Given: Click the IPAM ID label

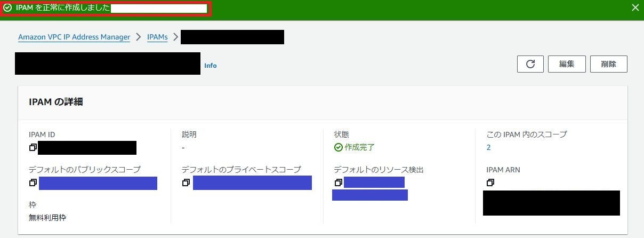Looking at the screenshot, I should point(42,134).
